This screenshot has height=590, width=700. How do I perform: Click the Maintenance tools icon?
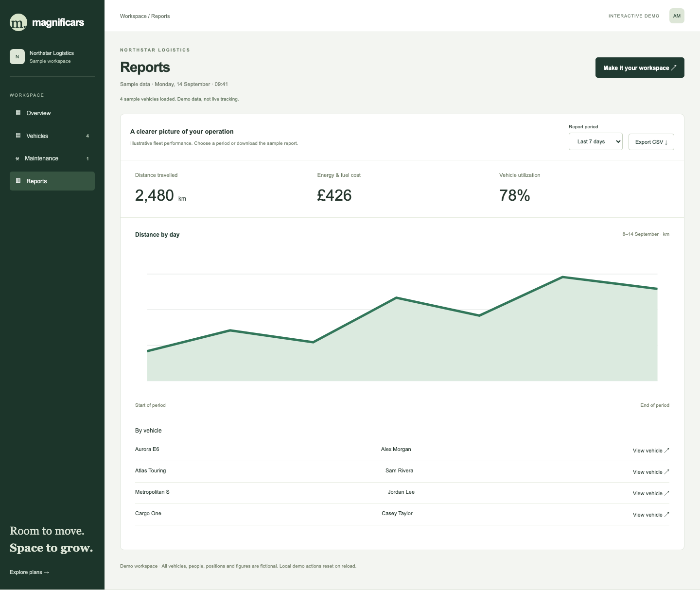click(x=17, y=158)
